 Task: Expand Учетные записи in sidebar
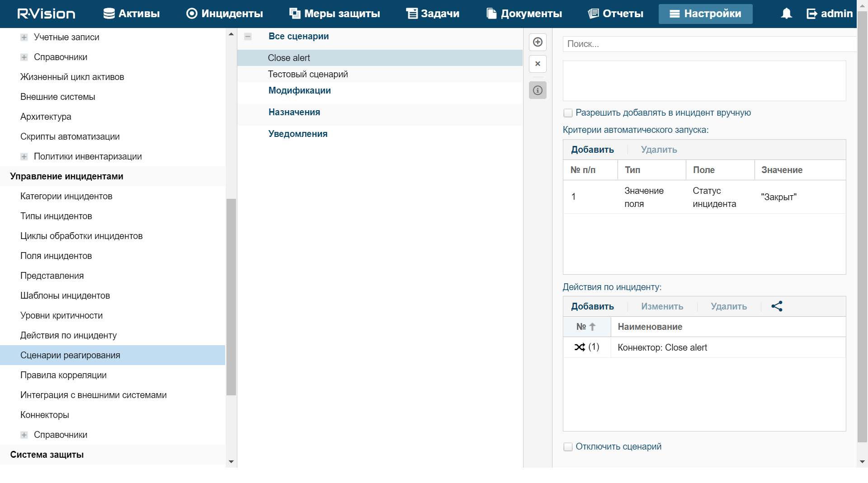24,37
